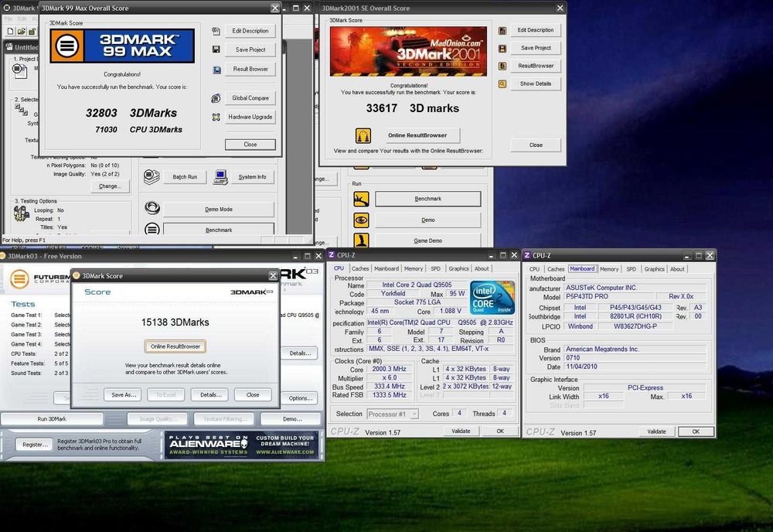
Task: Click the 3DMark2001 MadOnion banner image
Action: click(x=408, y=51)
